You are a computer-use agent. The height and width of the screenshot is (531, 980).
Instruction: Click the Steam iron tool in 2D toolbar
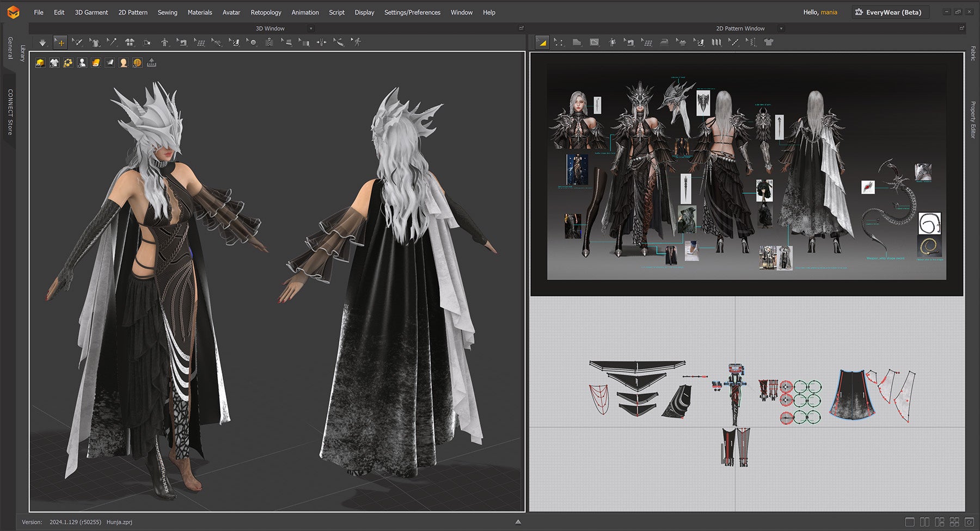click(664, 42)
